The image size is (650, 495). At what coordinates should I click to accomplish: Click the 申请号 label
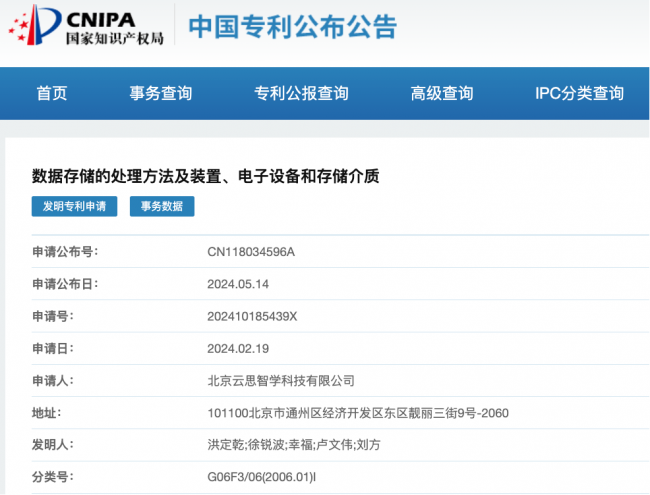pos(53,316)
